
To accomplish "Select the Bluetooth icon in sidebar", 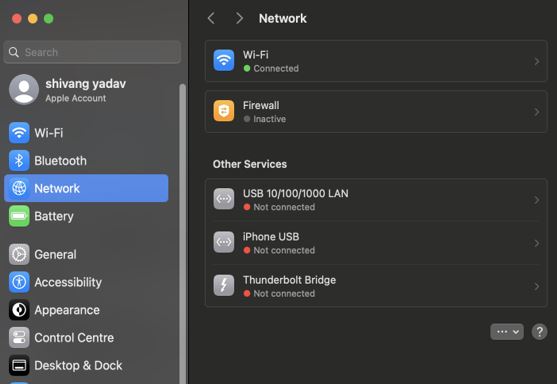I will click(19, 161).
